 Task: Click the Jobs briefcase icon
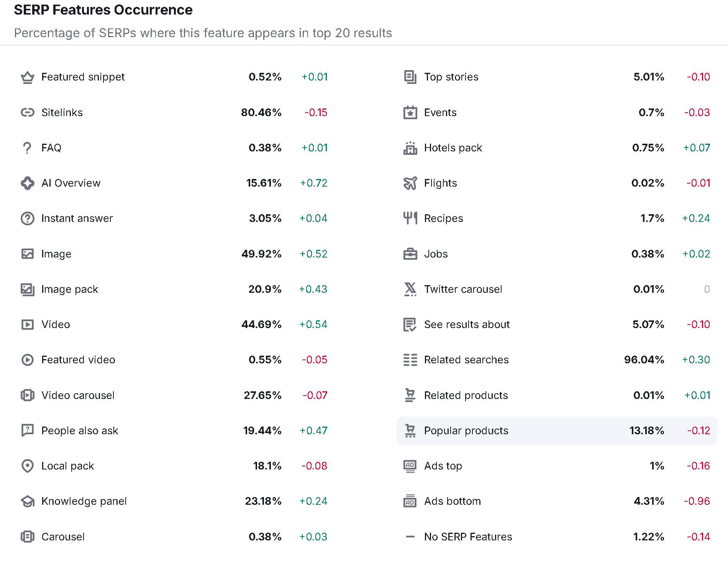(410, 254)
